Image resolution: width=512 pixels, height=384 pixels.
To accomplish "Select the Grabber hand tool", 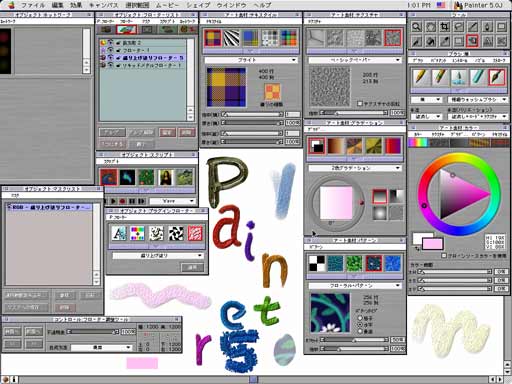I will point(430,27).
